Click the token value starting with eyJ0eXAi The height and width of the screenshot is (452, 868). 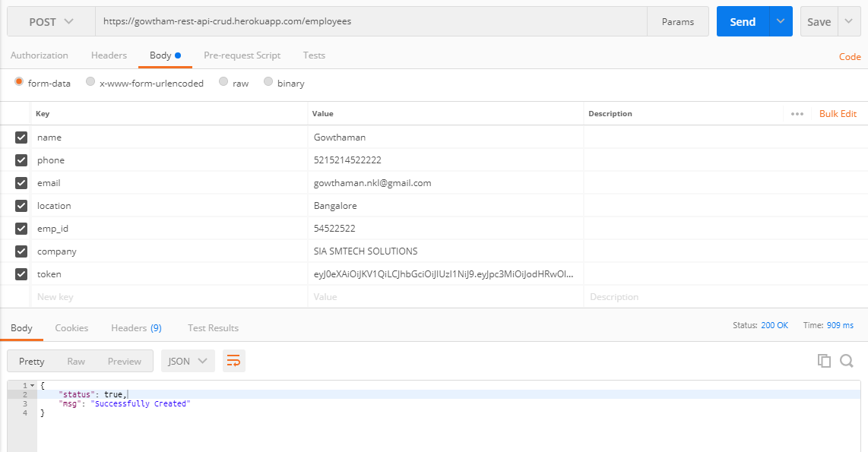443,273
